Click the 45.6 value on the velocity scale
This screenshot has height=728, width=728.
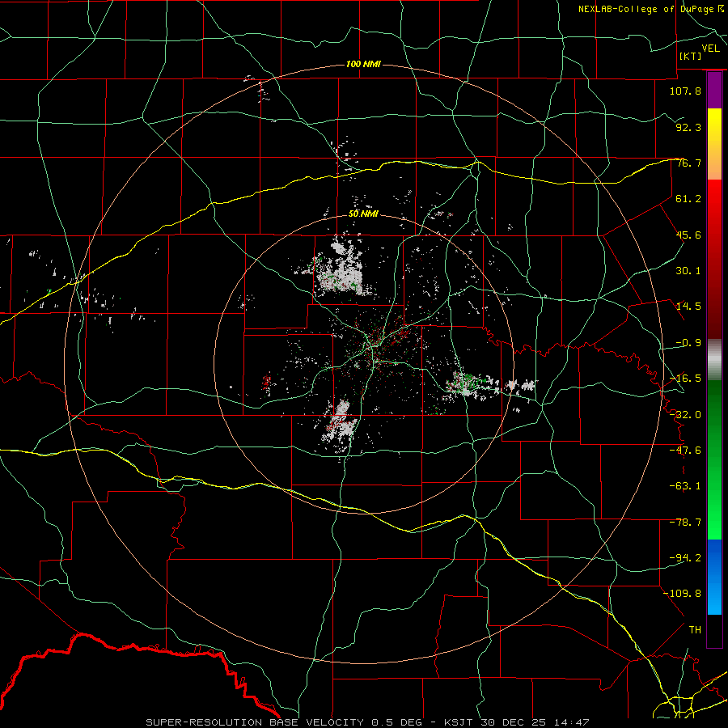[688, 235]
